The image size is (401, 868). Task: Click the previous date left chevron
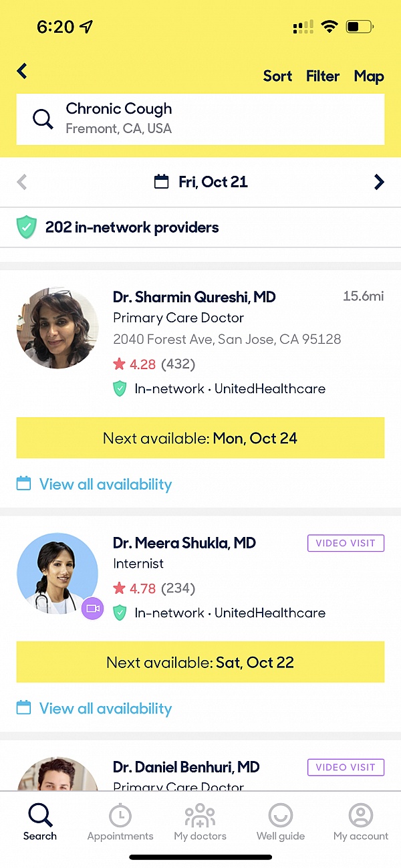pos(22,181)
